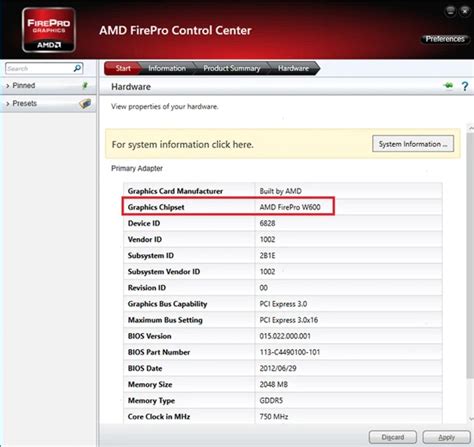Click the green pin icon beside Pinned
The image size is (474, 447).
click(85, 86)
